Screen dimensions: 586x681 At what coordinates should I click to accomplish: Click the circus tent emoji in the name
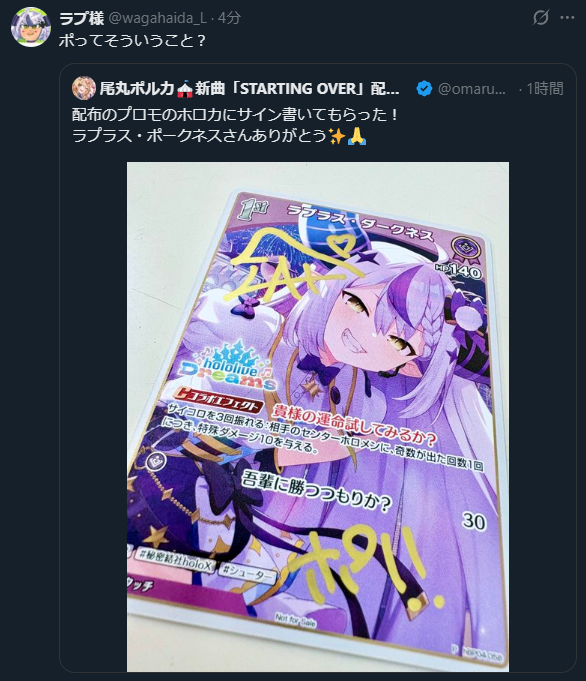coord(184,89)
